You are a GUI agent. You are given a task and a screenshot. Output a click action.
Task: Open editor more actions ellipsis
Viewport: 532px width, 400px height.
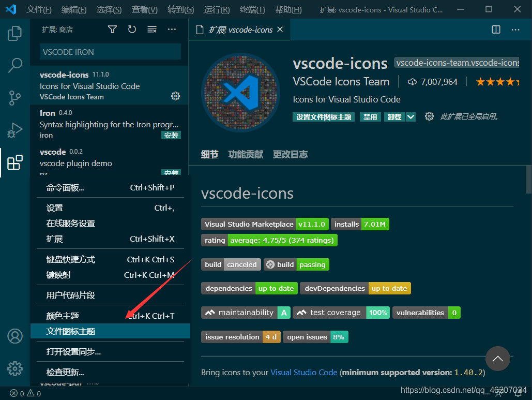pos(515,29)
